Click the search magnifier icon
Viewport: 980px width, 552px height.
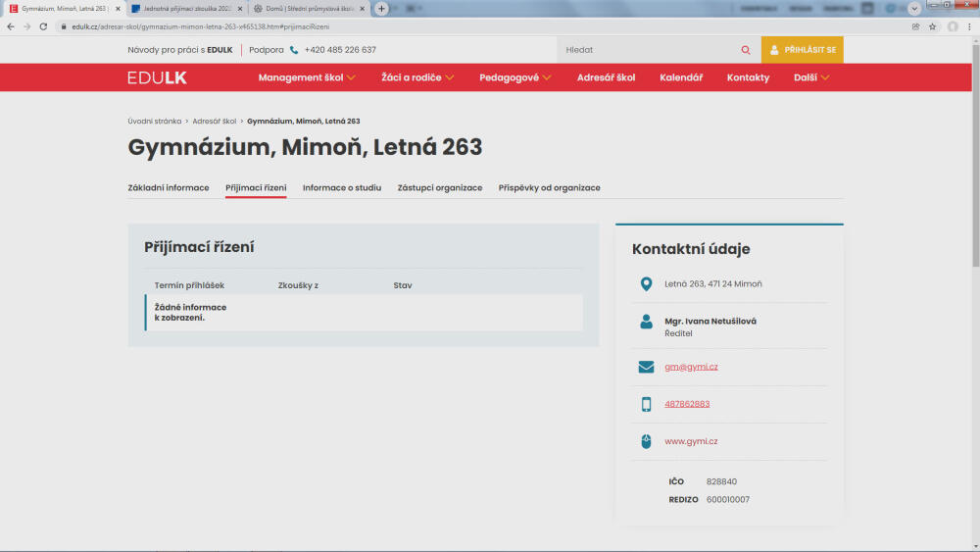tap(746, 50)
